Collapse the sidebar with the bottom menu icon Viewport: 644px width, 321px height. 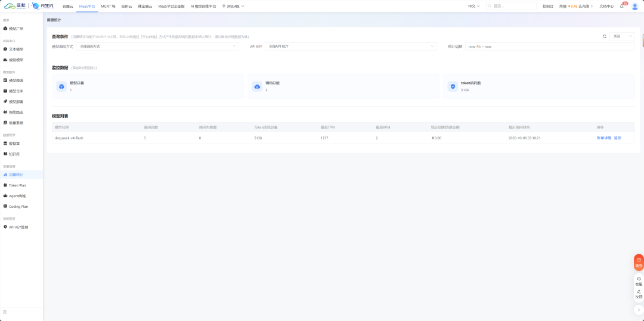coord(5,312)
